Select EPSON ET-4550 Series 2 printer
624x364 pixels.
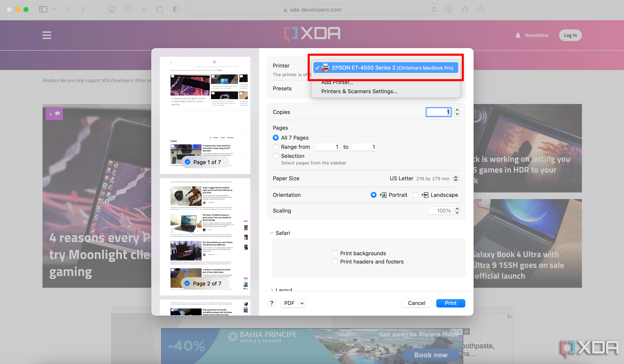coord(386,68)
